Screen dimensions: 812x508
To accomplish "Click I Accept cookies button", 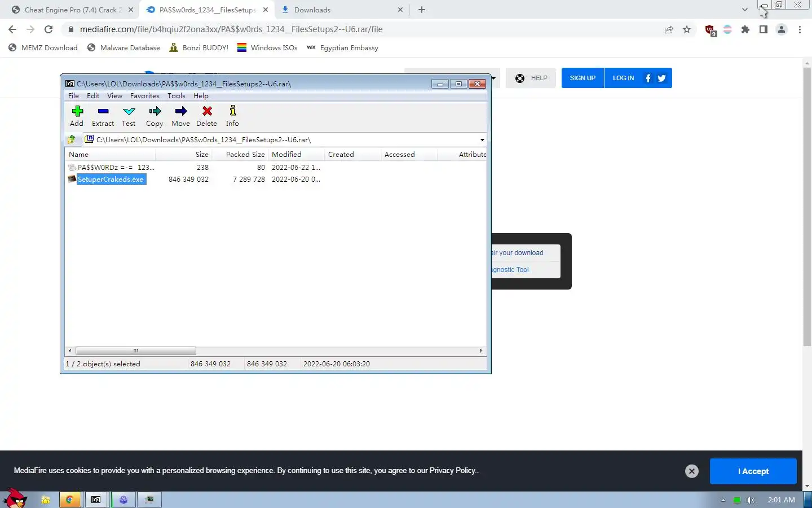I will pos(753,471).
